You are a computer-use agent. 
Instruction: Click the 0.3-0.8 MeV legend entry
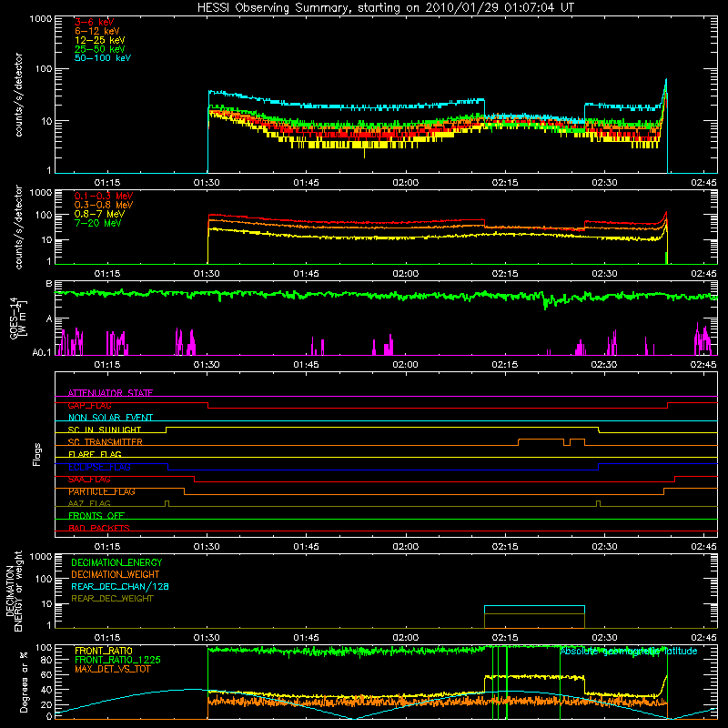(x=104, y=206)
